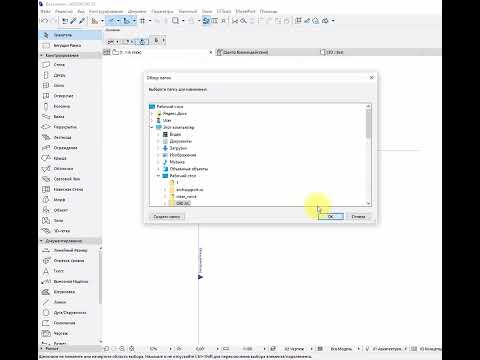Select the Окно (Window) tool
This screenshot has height=360, width=480.
click(x=70, y=86)
